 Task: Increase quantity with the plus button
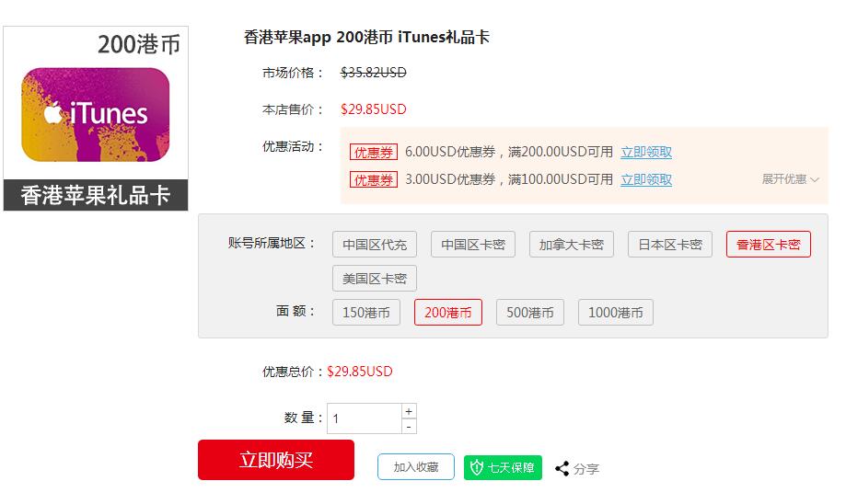coord(409,411)
